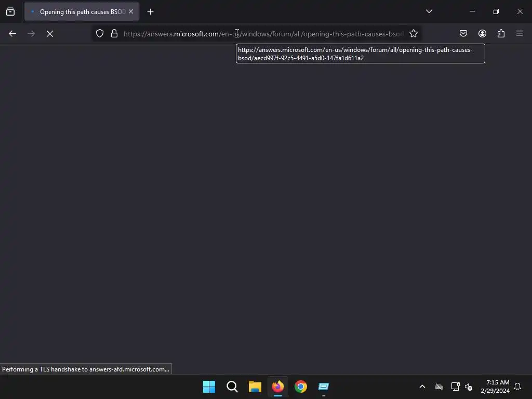Open Google Chrome from taskbar
The height and width of the screenshot is (399, 532).
tap(301, 387)
